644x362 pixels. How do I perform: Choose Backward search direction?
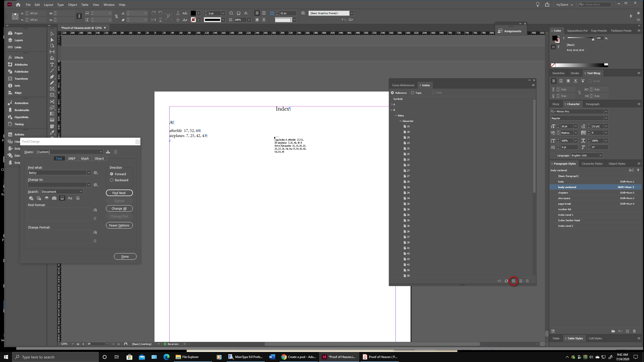tap(111, 180)
